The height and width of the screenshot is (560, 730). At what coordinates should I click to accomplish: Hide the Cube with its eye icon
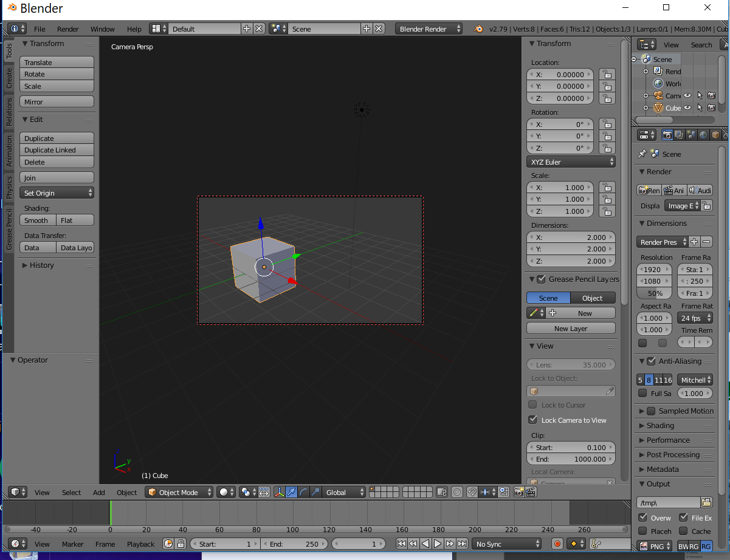(x=687, y=108)
